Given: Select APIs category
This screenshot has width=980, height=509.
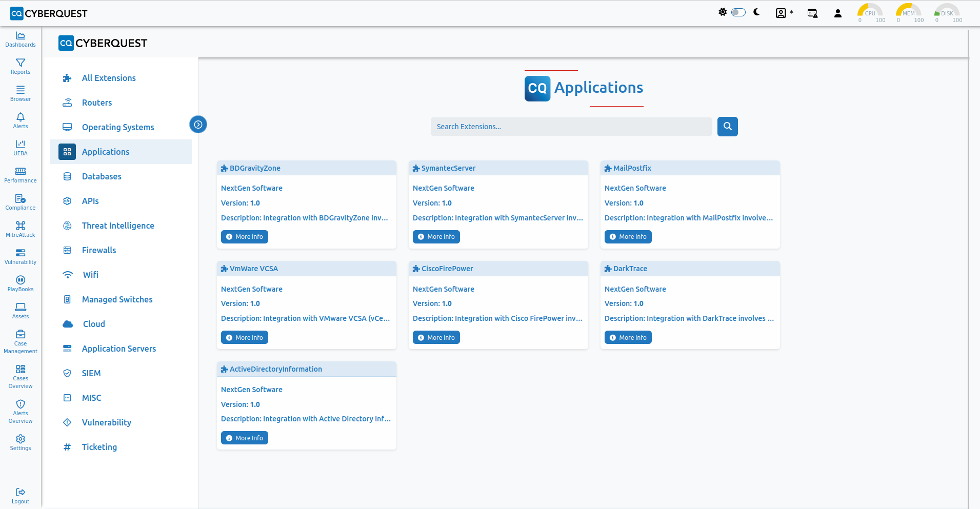Looking at the screenshot, I should 121,201.
